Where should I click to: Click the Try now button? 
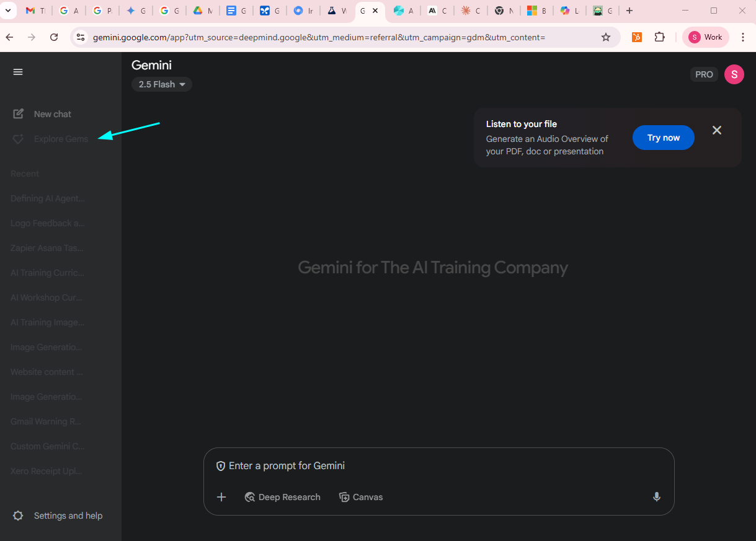(664, 138)
